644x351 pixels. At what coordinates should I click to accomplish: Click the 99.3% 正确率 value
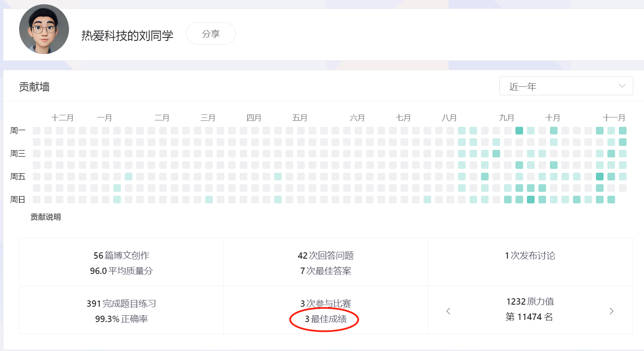tap(121, 319)
